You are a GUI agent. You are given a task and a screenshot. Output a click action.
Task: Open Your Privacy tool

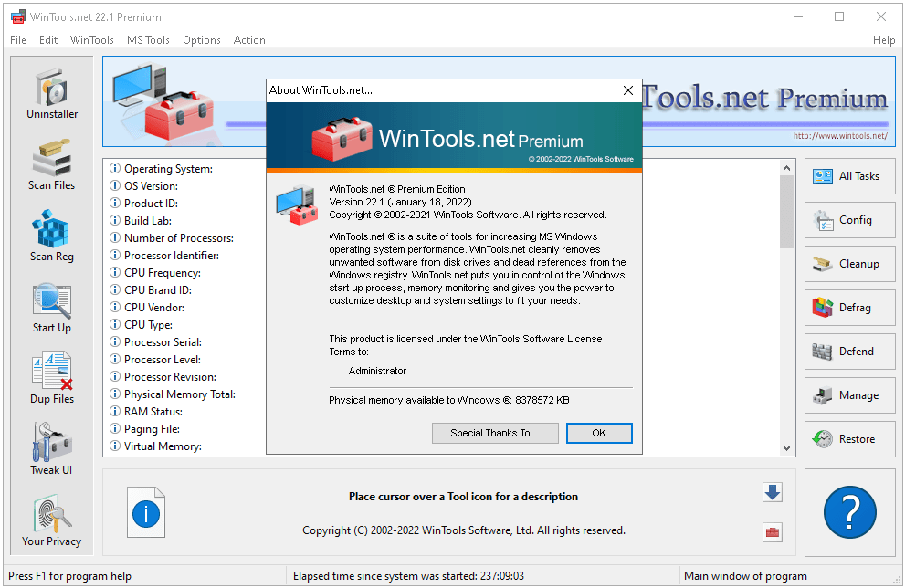52,521
